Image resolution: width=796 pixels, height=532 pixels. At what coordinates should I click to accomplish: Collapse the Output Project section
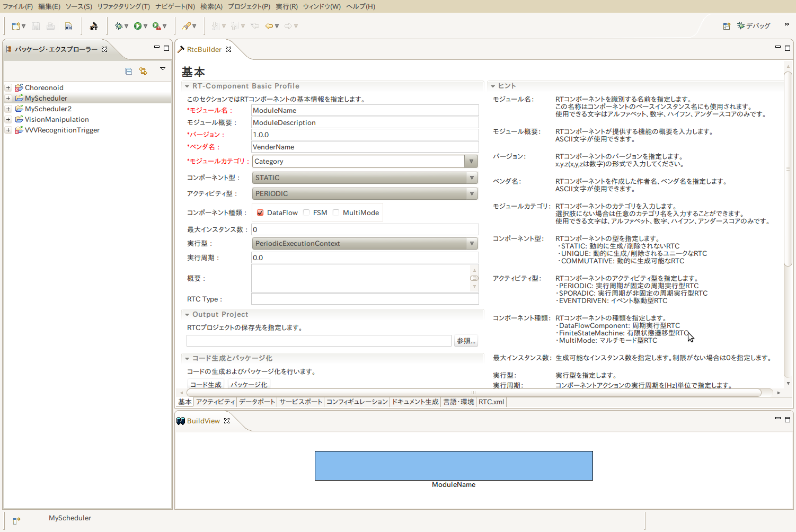click(x=187, y=315)
